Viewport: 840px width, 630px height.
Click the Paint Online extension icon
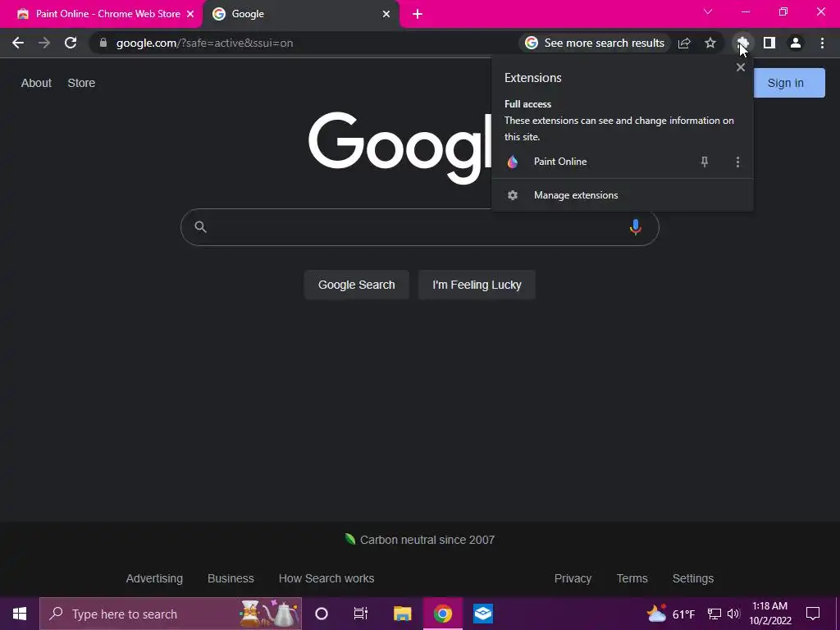(513, 162)
